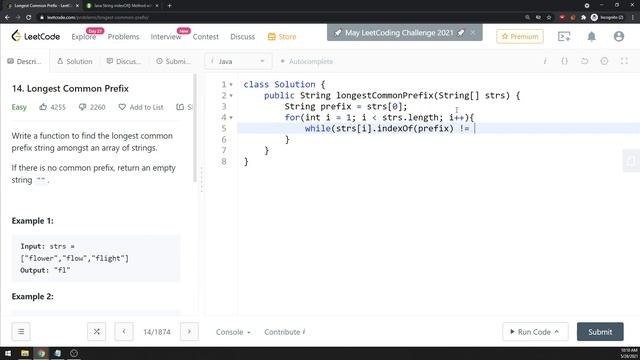Click the Premium button
Screen dimensions: 640x360
tap(520, 36)
